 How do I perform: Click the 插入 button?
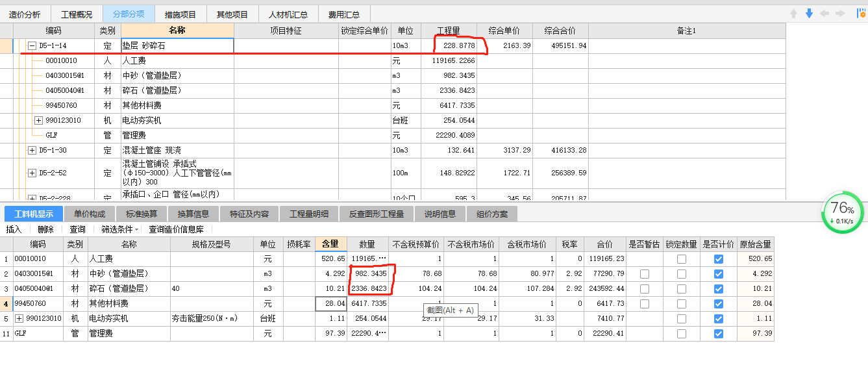(14, 229)
